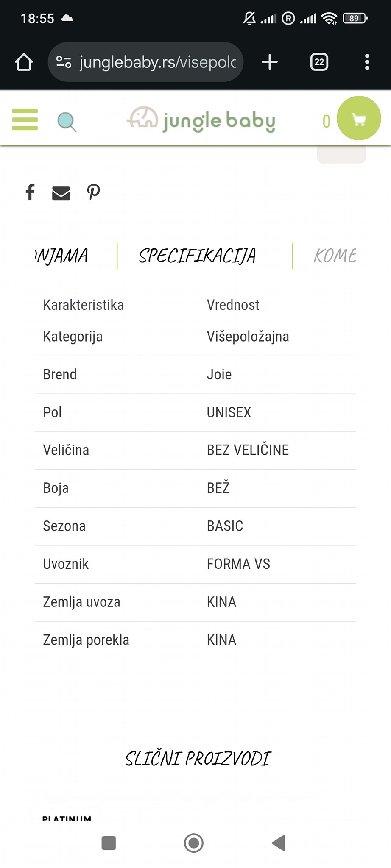Image resolution: width=391 pixels, height=868 pixels.
Task: Tap the search magnifier icon
Action: point(67,122)
